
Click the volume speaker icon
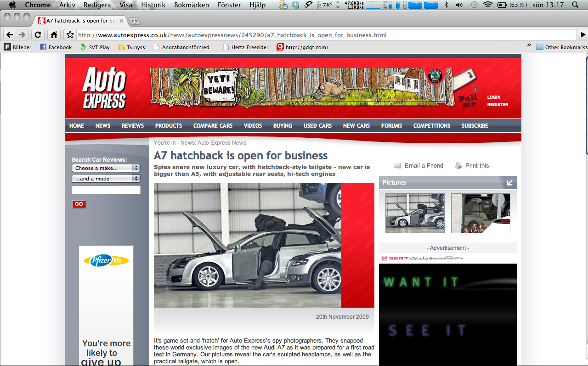459,5
